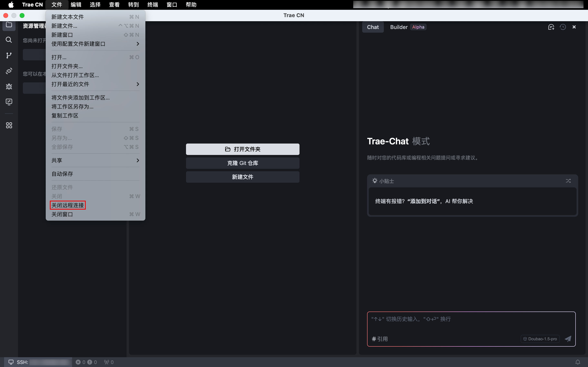The height and width of the screenshot is (367, 588).
Task: Open the Extensions grid icon
Action: pyautogui.click(x=9, y=125)
